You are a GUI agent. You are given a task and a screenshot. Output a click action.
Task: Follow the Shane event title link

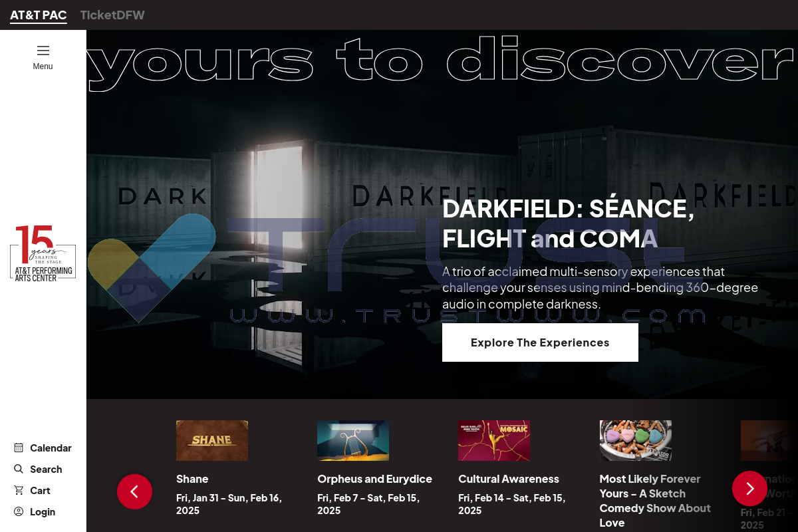pyautogui.click(x=192, y=479)
